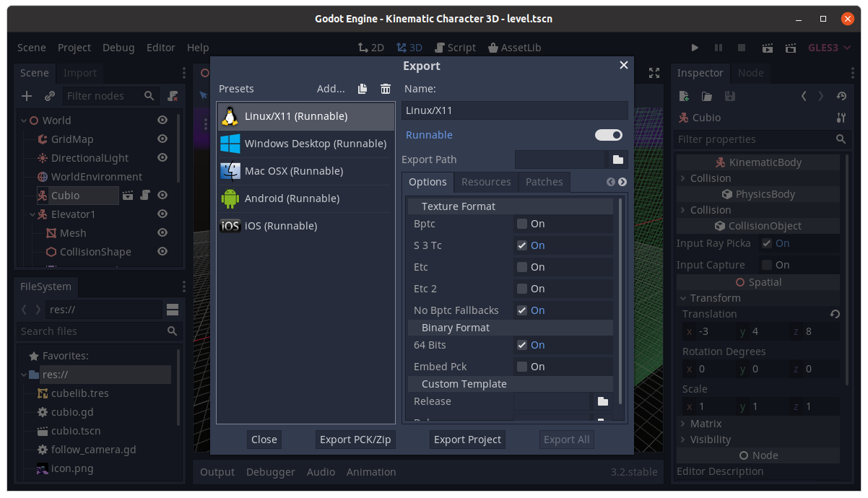Switch to the Resources tab
This screenshot has height=498, width=868.
(x=486, y=182)
